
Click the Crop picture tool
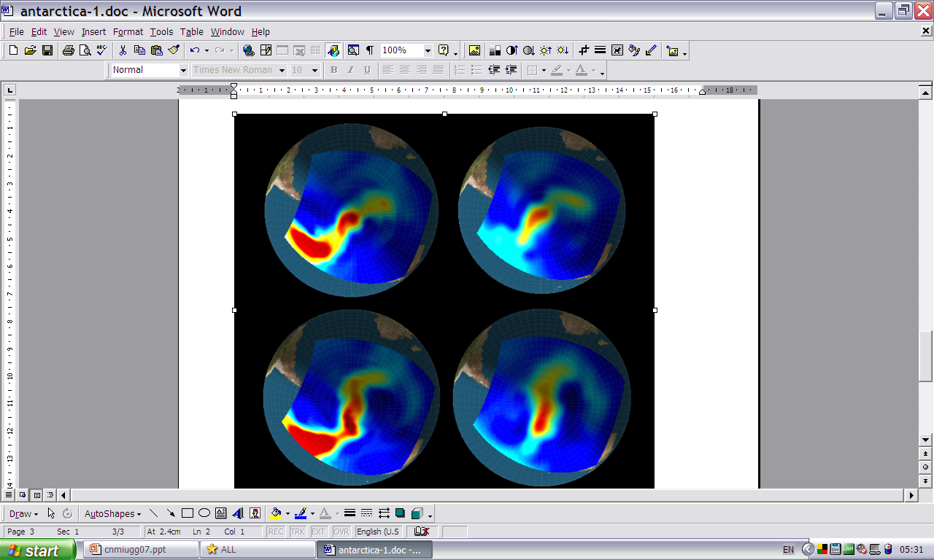click(583, 50)
